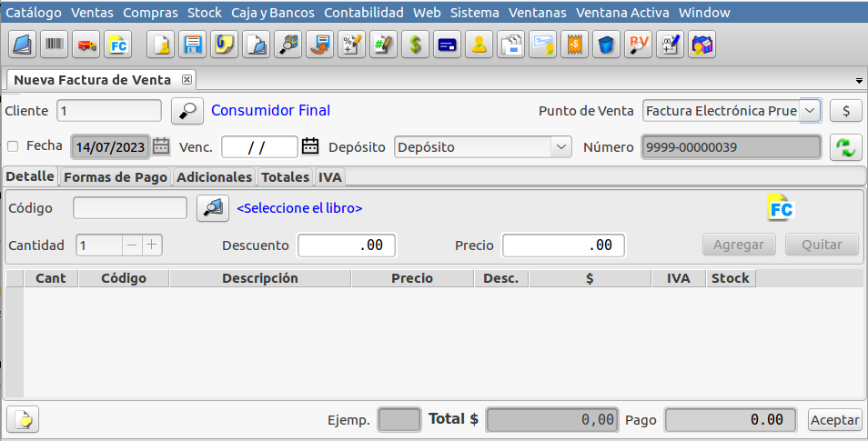Screen dimensions: 868x441
Task: Expand the Punto de Venta dropdown
Action: pyautogui.click(x=810, y=111)
